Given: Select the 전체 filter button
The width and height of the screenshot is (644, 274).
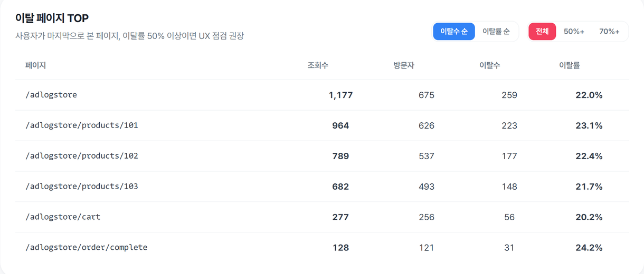Looking at the screenshot, I should click(542, 32).
